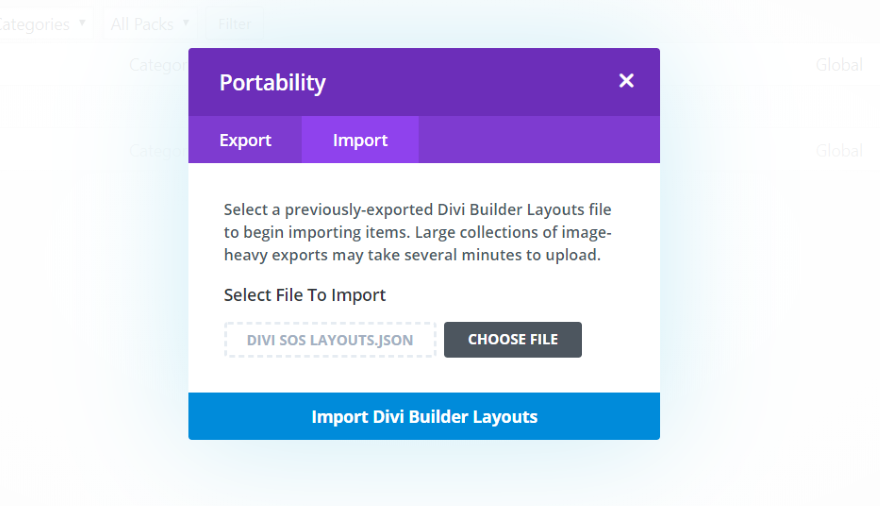Click the arrow beside Categories dropdown
Image resolution: width=880 pixels, height=506 pixels.
82,23
